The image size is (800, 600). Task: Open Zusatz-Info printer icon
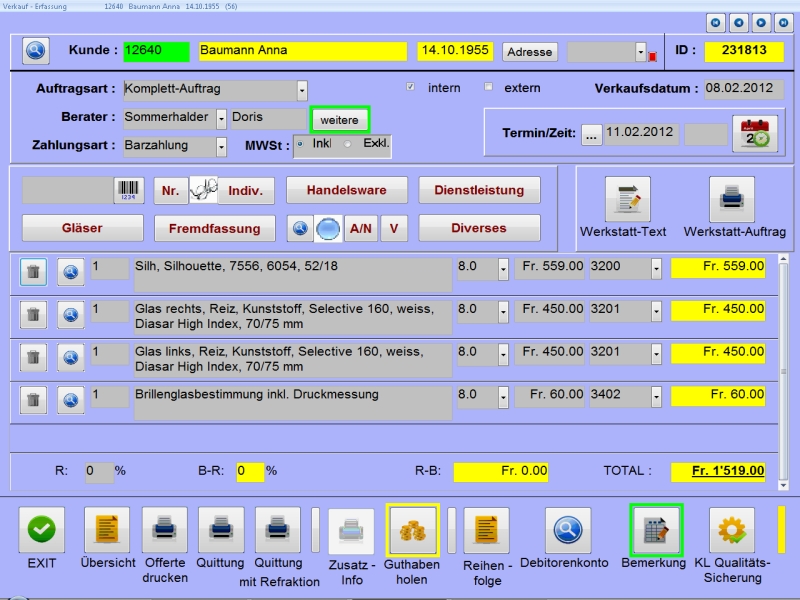(x=352, y=531)
